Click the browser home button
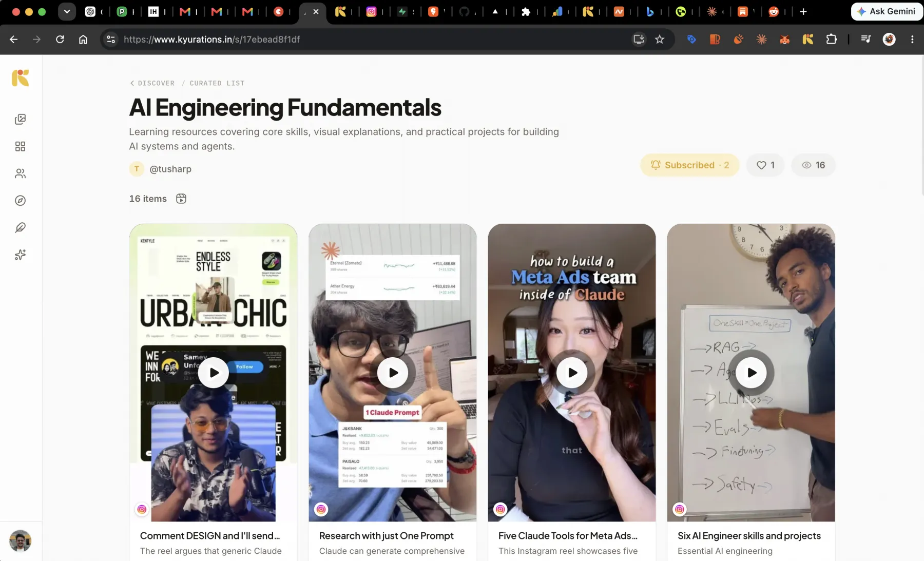The image size is (924, 561). [x=83, y=40]
